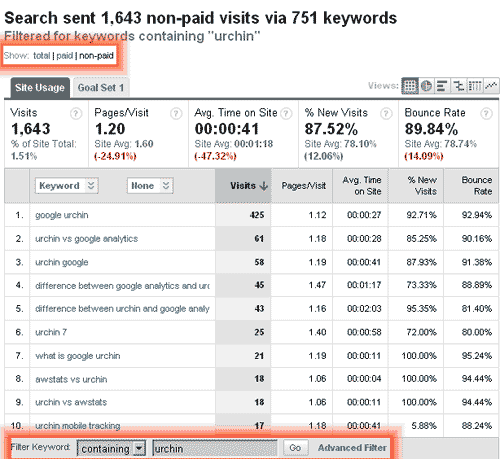The height and width of the screenshot is (459, 500).
Task: Open keyword 'urchin mobile tracking'
Action: coord(78,426)
